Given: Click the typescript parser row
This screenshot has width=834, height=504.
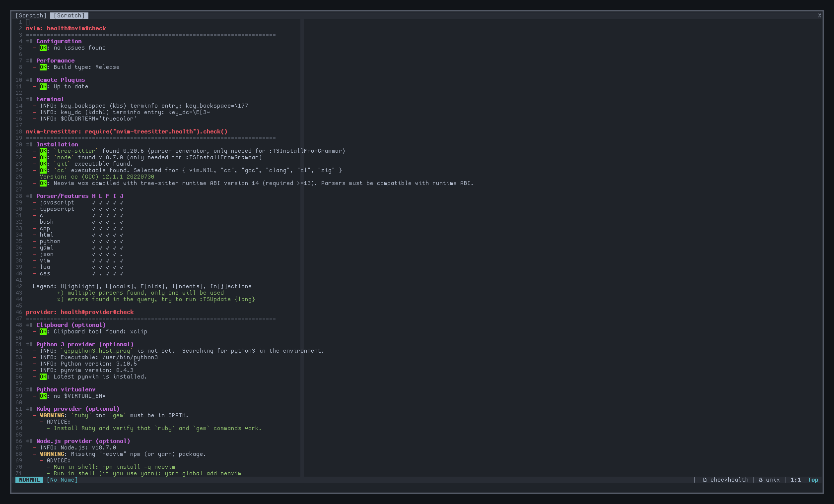Looking at the screenshot, I should tap(78, 209).
